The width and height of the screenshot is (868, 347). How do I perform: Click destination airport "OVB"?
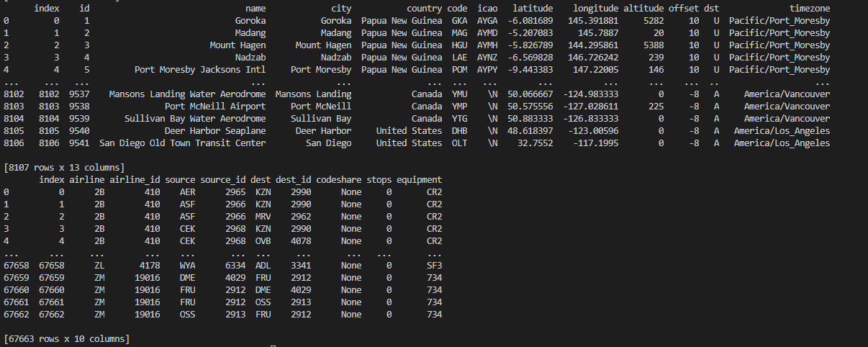click(x=263, y=241)
